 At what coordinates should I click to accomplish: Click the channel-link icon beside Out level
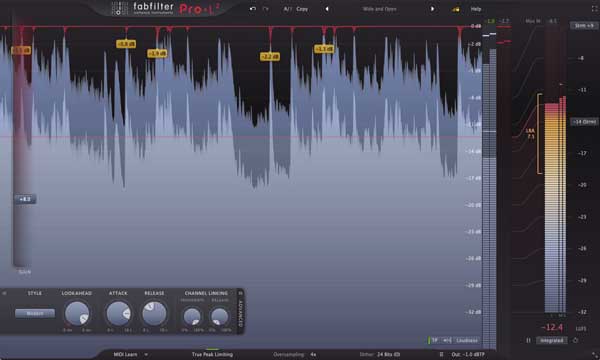click(441, 355)
